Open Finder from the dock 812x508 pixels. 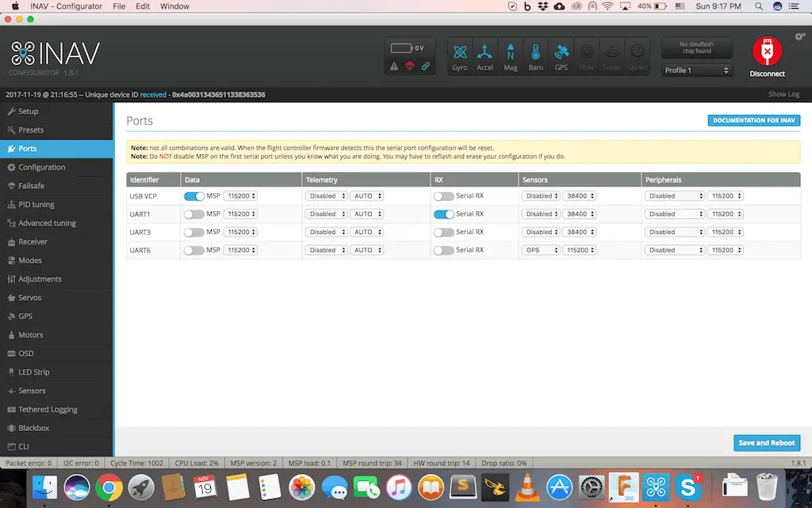point(44,487)
